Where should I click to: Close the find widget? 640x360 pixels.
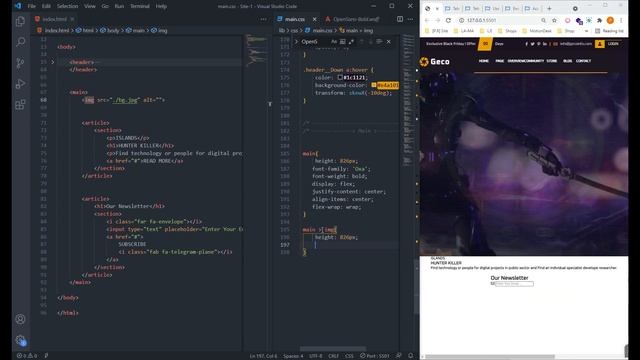pos(389,42)
